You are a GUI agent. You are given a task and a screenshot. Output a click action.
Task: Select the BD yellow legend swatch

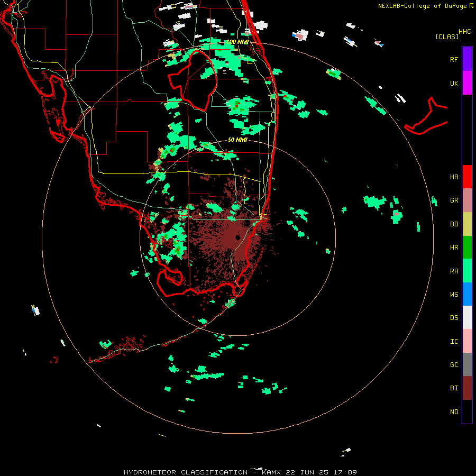pos(467,224)
